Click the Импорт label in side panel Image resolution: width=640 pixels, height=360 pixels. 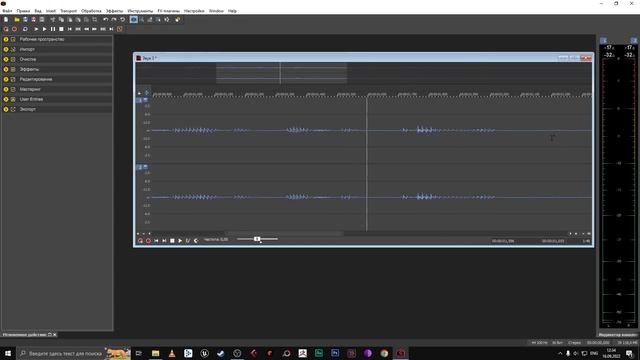(27, 49)
